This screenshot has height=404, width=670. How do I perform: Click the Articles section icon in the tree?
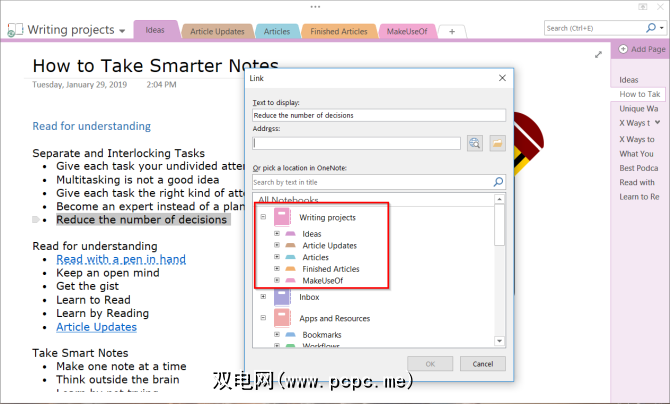click(291, 257)
